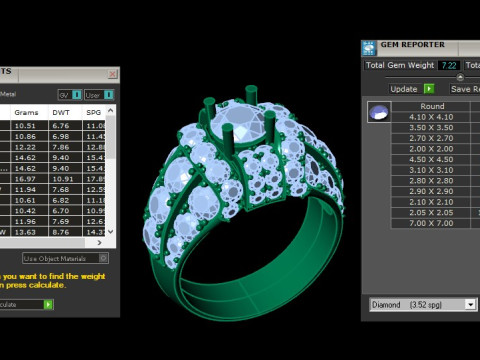Screen dimensions: 480x360
Task: Select the 2.00 X 2.00 gem row
Action: click(x=431, y=149)
